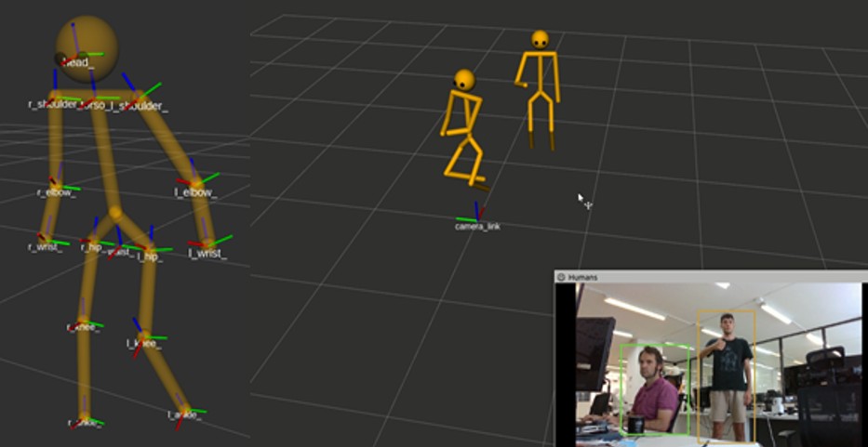Click the r_hip_ joint axes
Screen dimensions: 868x447
click(x=91, y=241)
